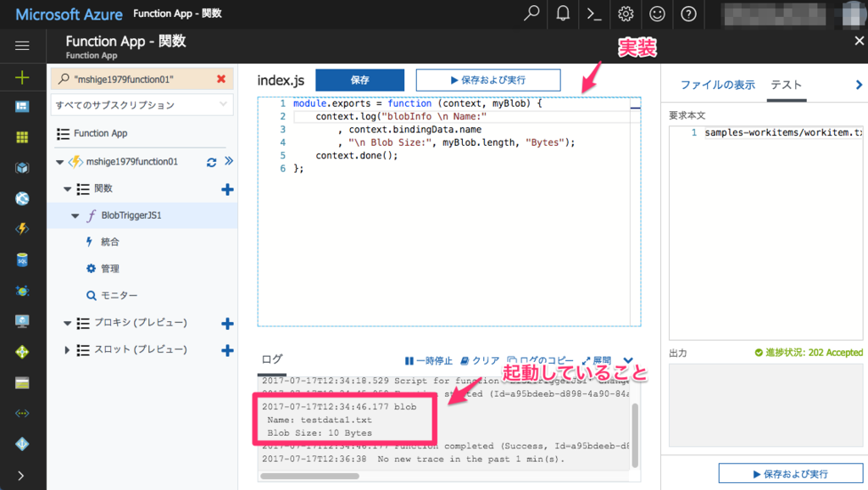Launch Cloud Shell from top bar
The height and width of the screenshot is (490, 868).
[x=594, y=14]
